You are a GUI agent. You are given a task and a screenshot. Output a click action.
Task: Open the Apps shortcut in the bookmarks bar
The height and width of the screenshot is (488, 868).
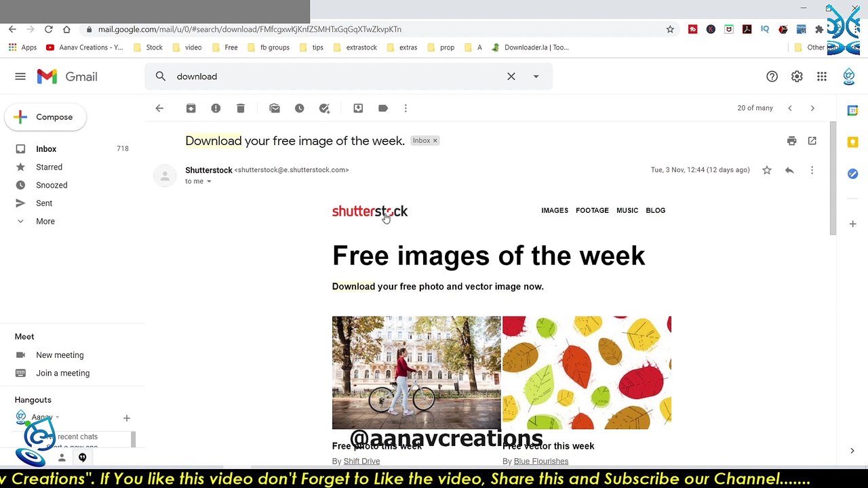point(22,47)
